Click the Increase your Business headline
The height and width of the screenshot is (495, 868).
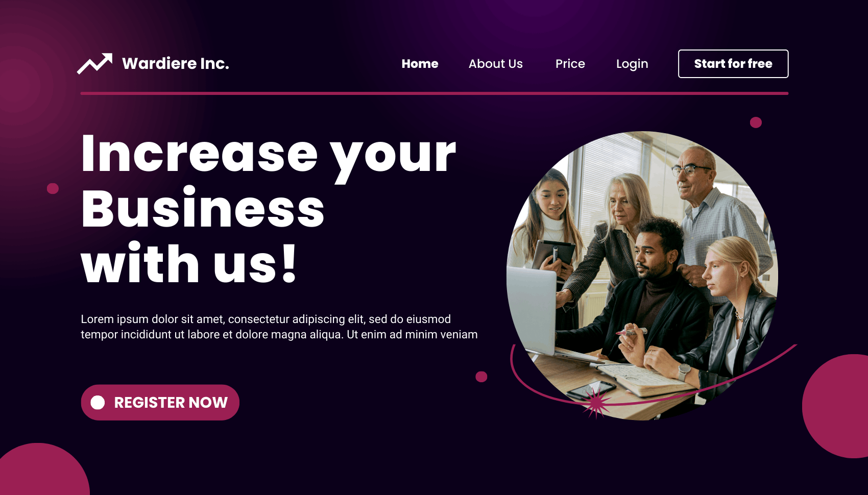coord(268,208)
